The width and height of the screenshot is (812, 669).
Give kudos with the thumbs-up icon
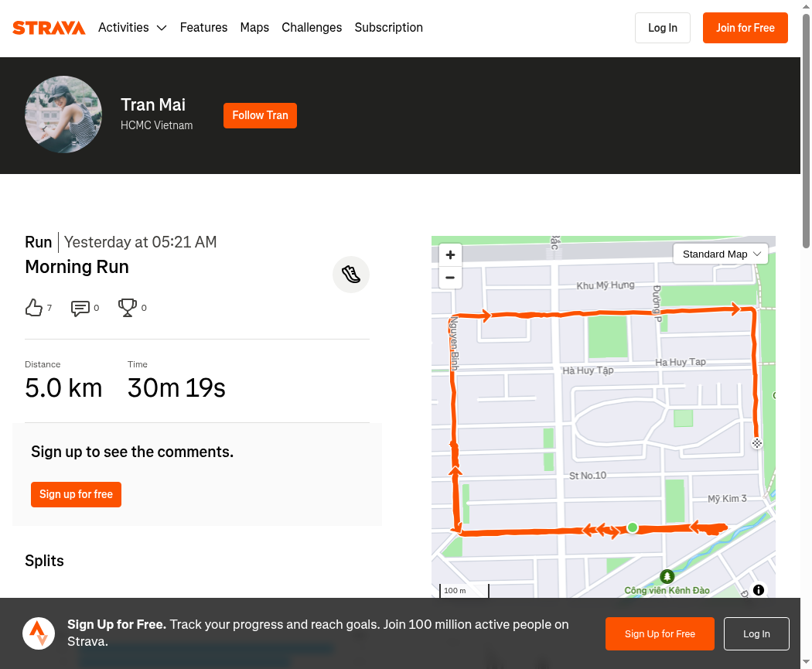click(x=34, y=308)
